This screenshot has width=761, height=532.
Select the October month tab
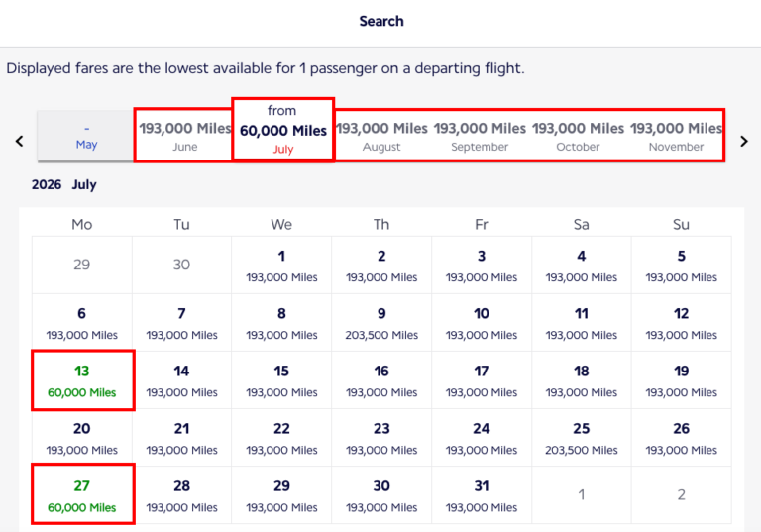pos(578,137)
